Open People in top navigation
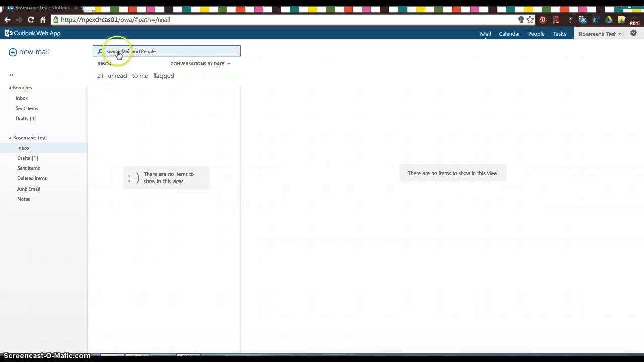The height and width of the screenshot is (362, 644). pyautogui.click(x=536, y=34)
